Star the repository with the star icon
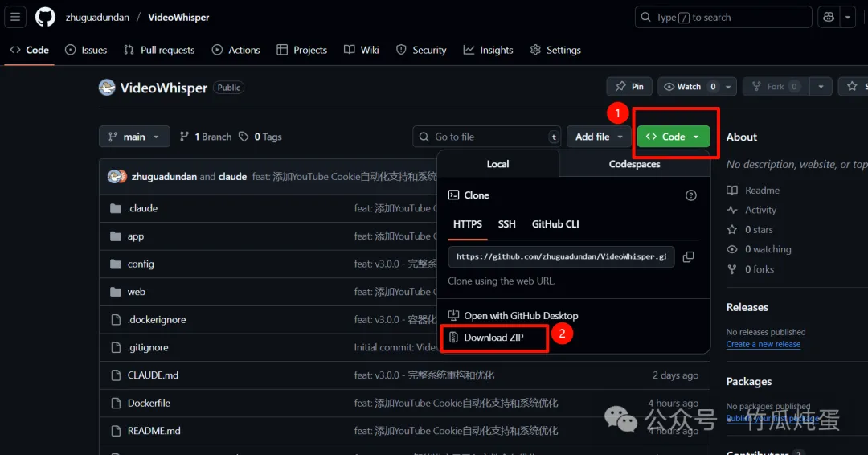 (x=853, y=86)
